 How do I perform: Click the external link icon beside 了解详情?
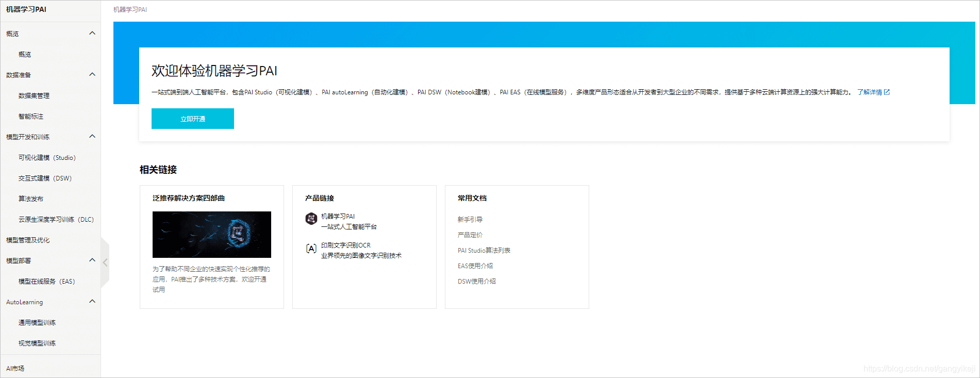887,92
